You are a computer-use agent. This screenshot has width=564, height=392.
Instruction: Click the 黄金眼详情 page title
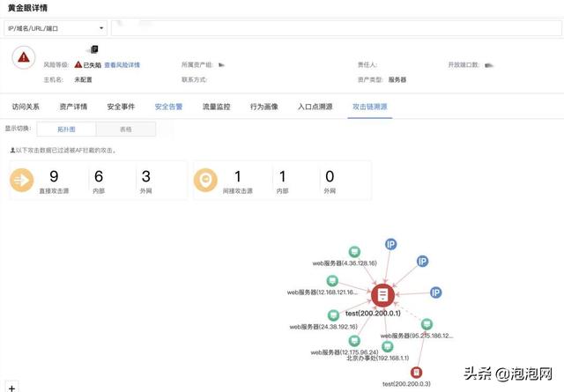click(27, 8)
